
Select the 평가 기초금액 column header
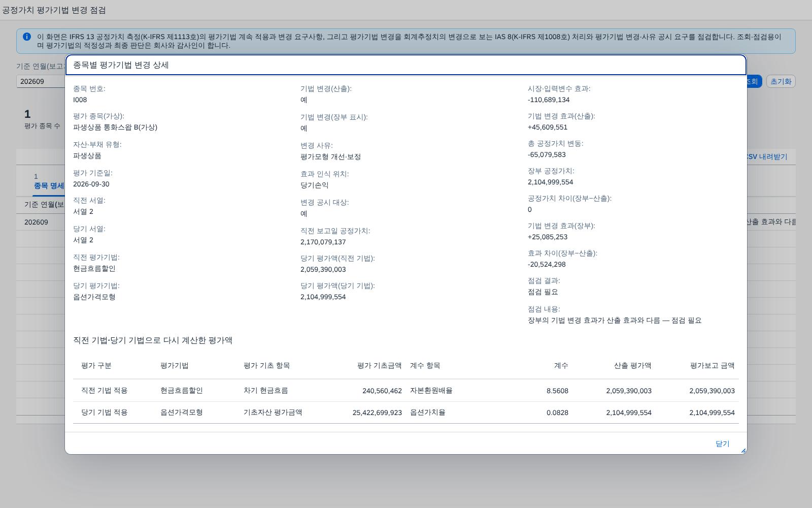(x=380, y=365)
